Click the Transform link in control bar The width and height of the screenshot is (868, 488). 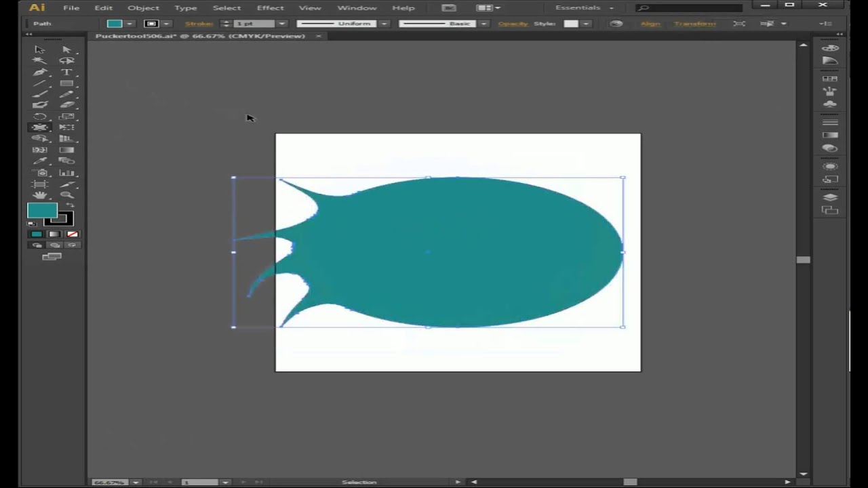pos(694,24)
